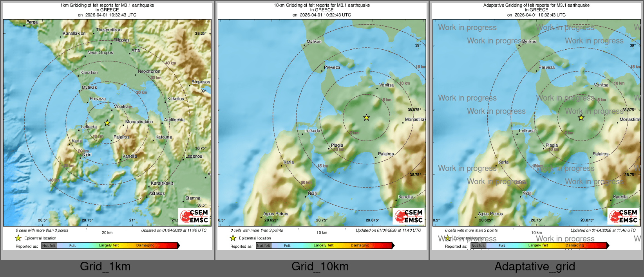Click the 'Agios Petros' label on the Grid_10km map

[276, 214]
